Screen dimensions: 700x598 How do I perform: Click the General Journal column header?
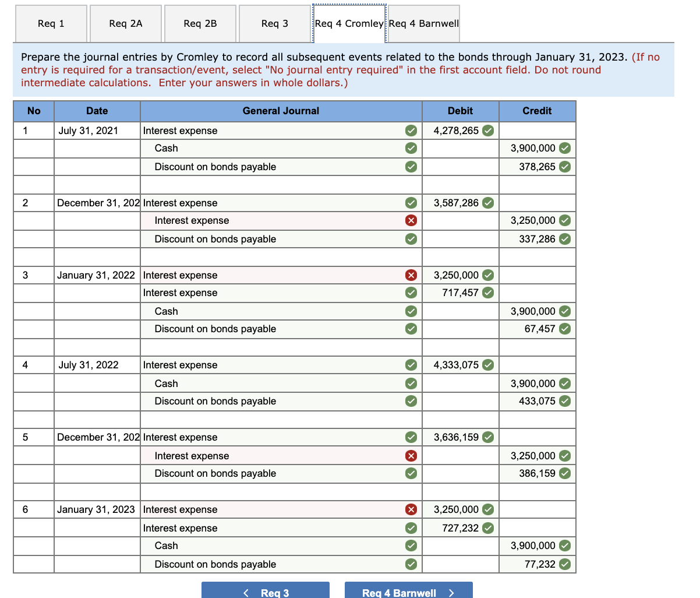(281, 111)
